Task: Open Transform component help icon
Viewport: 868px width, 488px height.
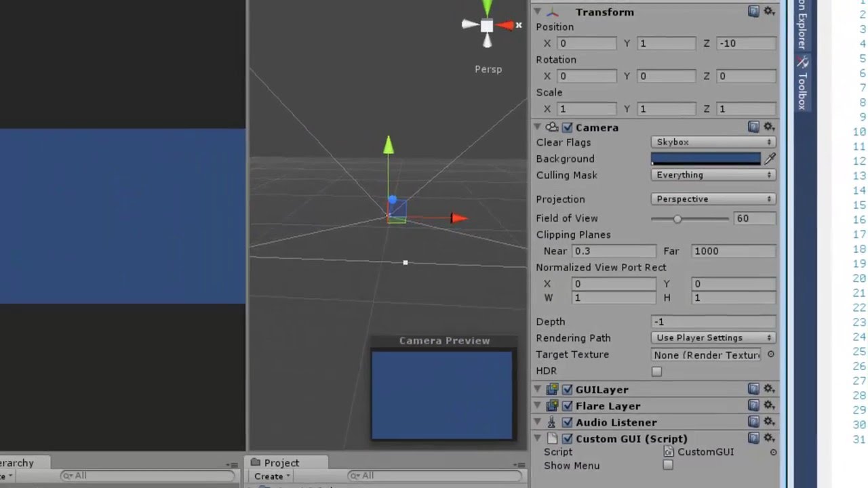Action: click(x=753, y=12)
